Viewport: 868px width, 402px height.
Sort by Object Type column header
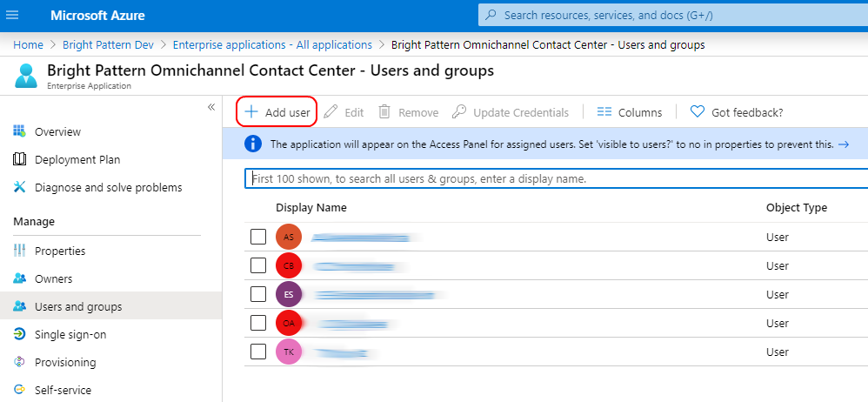[797, 208]
